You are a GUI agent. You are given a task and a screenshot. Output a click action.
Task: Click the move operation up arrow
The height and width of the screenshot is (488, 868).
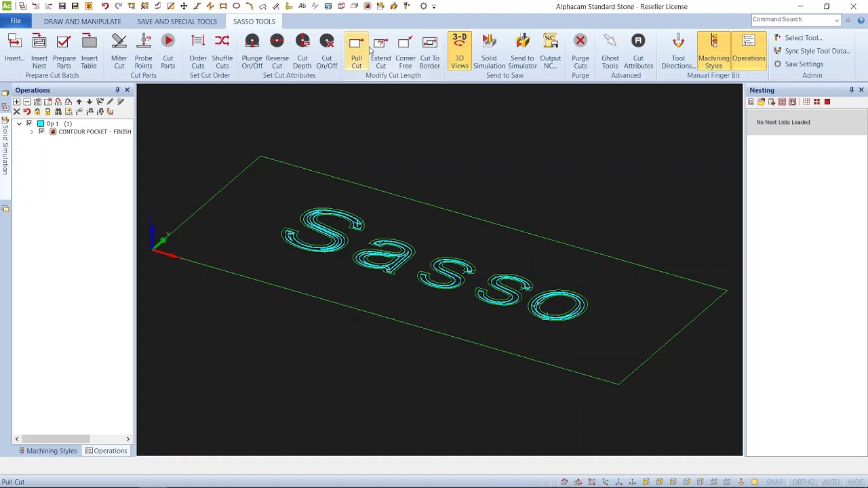pyautogui.click(x=79, y=102)
